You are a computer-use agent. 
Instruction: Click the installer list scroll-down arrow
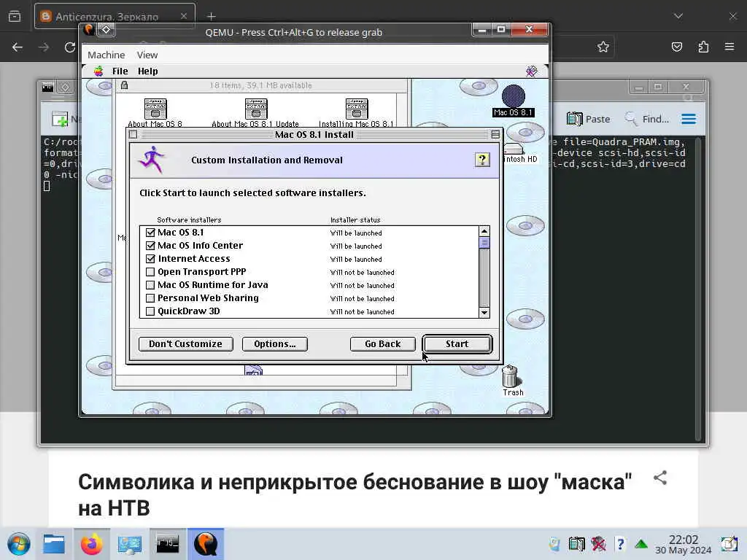484,312
